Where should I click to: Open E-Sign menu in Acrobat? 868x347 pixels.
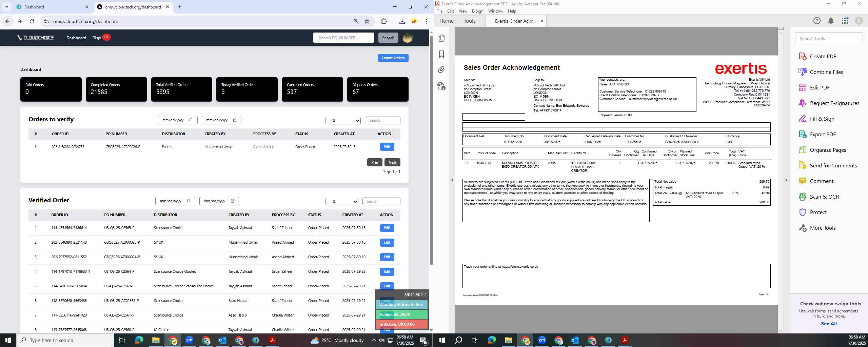(478, 11)
